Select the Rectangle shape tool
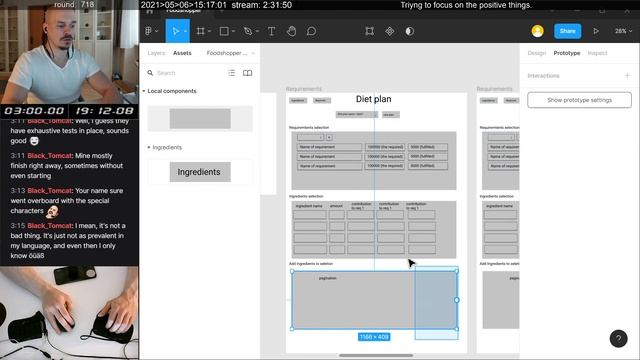The height and width of the screenshot is (360, 640). [x=224, y=31]
